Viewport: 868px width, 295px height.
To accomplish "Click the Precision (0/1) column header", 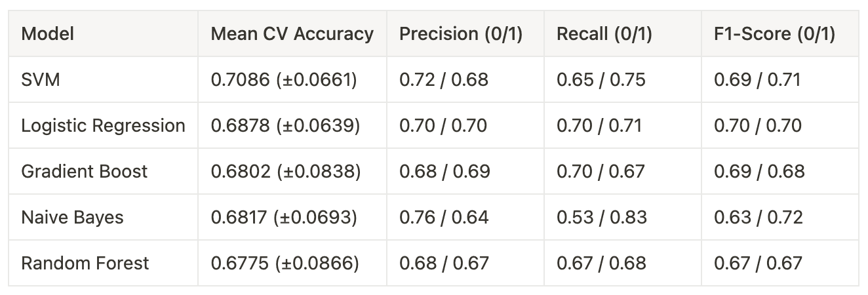I will coord(461,34).
